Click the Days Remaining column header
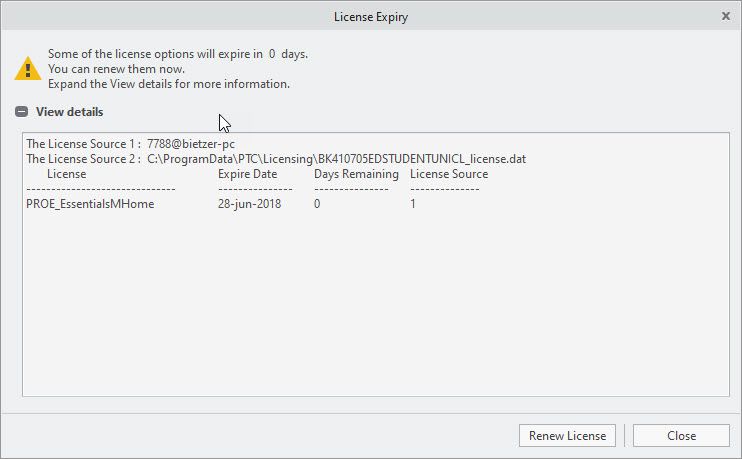Image resolution: width=742 pixels, height=459 pixels. (356, 174)
